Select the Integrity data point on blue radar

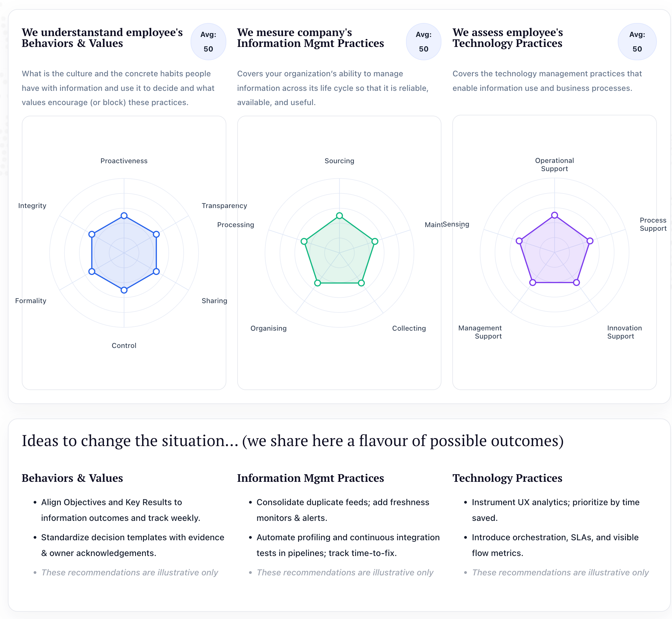point(92,234)
